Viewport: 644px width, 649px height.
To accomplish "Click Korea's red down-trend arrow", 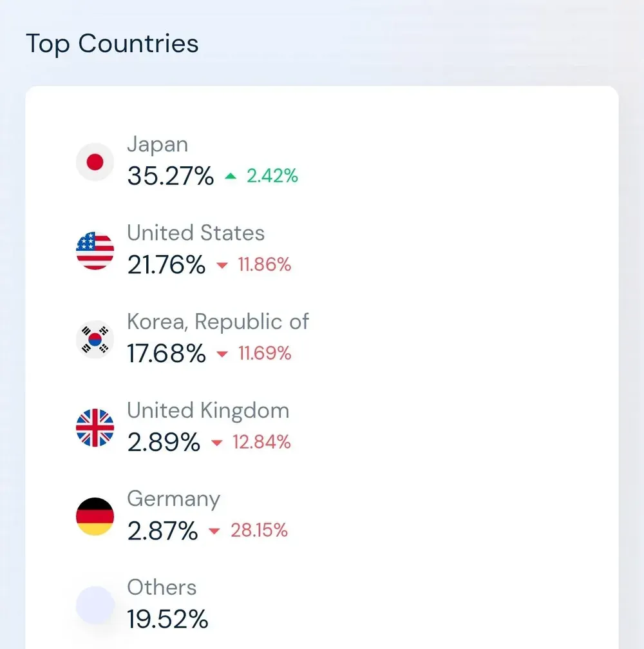I will (222, 354).
